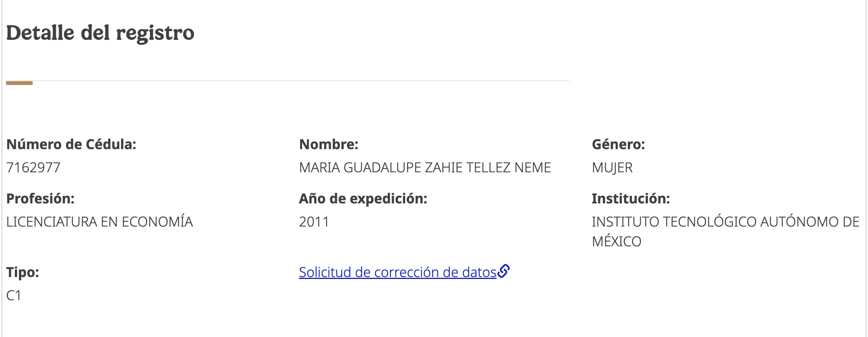Click the Número de Cédula label
Viewport: 868px width, 337px height.
(x=71, y=145)
